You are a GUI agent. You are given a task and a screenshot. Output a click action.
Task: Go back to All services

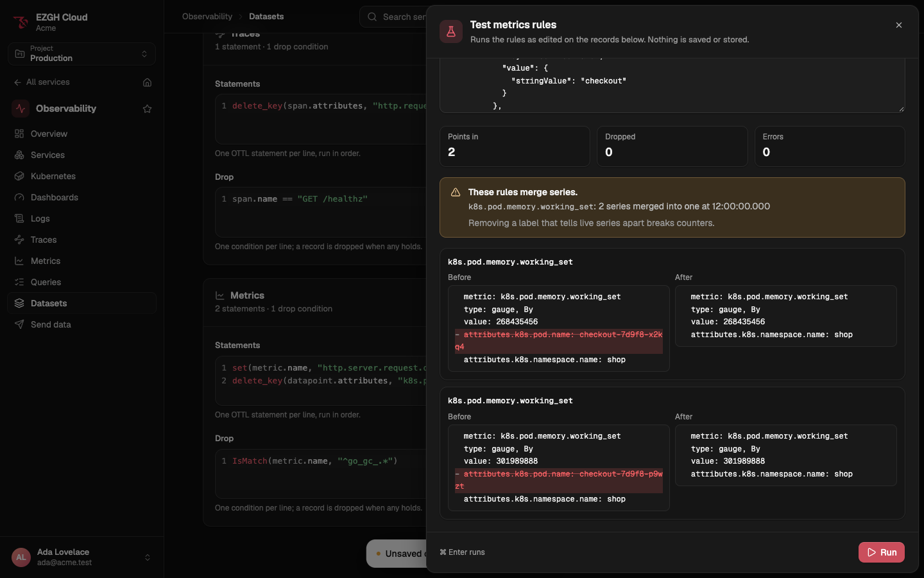tap(42, 82)
